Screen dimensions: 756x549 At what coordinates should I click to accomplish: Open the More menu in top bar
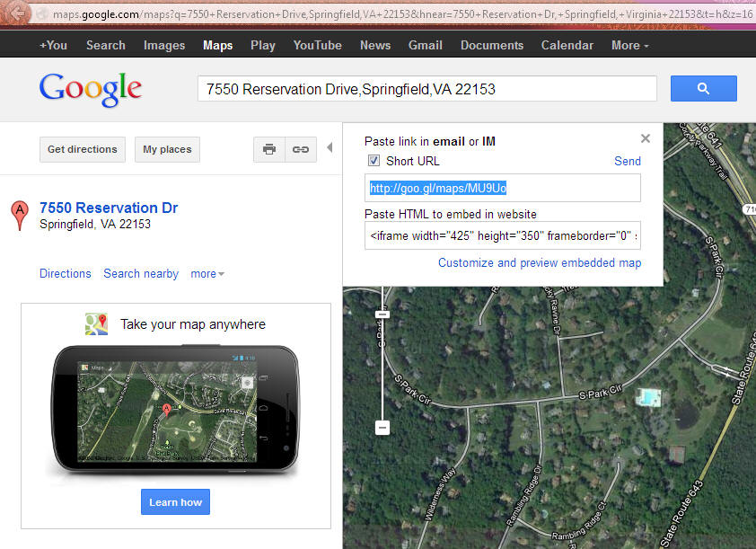tap(630, 45)
